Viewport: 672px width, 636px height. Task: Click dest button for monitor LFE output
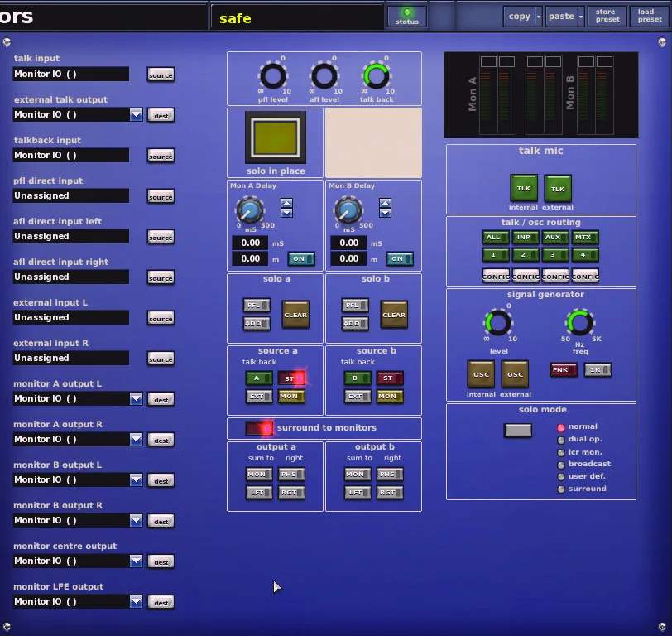click(161, 603)
